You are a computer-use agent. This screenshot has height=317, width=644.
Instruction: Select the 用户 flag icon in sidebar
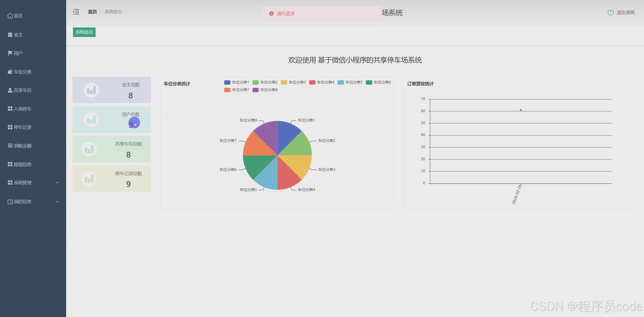coord(10,53)
